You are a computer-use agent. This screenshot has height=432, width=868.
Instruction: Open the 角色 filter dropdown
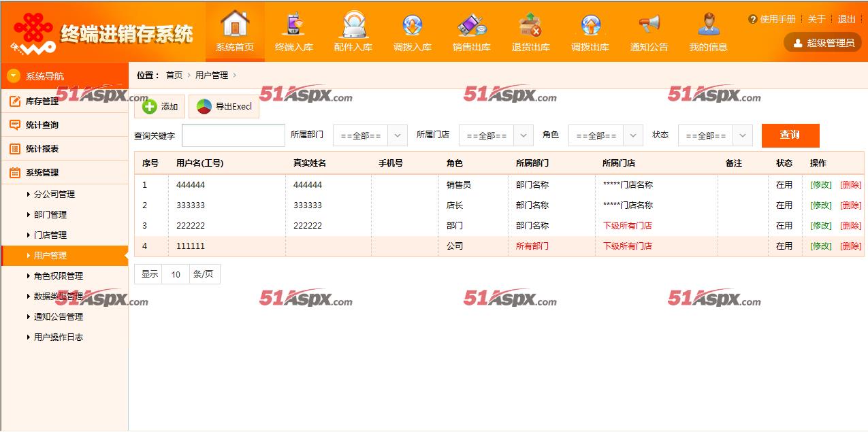pos(605,135)
